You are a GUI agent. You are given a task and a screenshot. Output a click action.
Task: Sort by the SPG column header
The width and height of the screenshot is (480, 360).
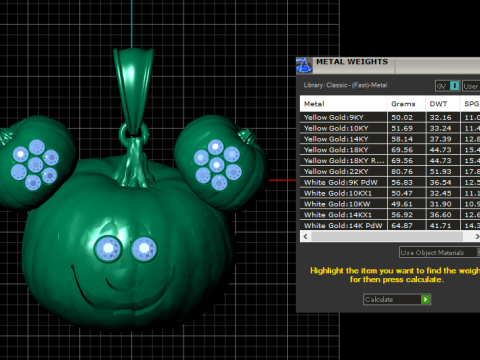(x=470, y=104)
